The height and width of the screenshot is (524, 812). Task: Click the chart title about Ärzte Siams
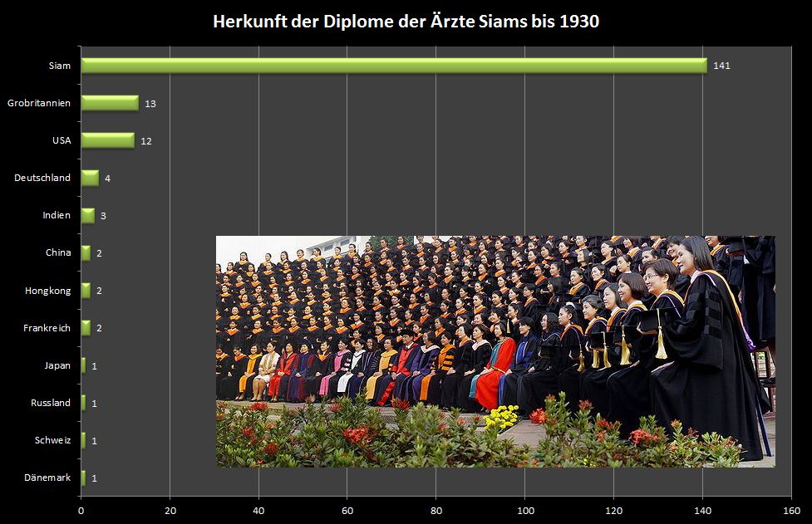tap(406, 22)
